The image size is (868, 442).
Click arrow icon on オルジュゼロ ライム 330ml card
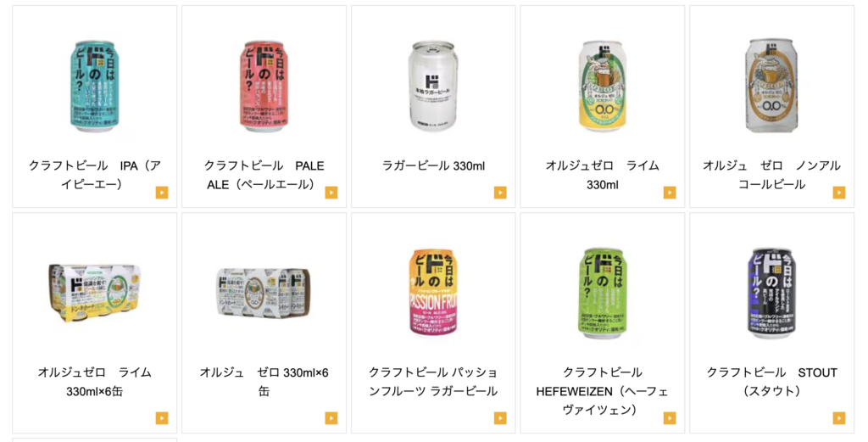point(670,193)
